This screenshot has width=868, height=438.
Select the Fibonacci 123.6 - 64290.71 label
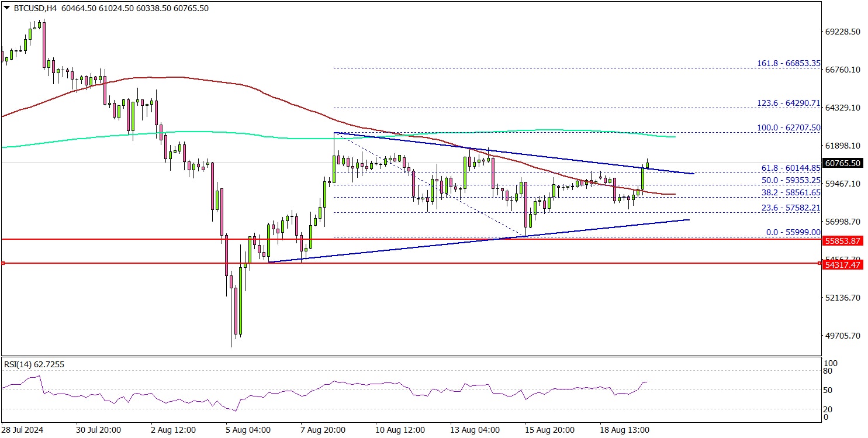[x=788, y=103]
